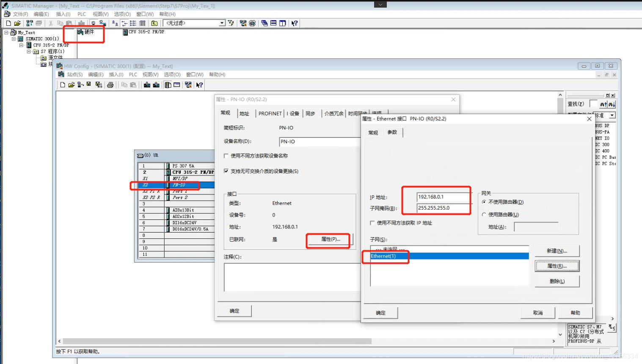
Task: Select the 使用路由器 radio button
Action: pyautogui.click(x=484, y=214)
